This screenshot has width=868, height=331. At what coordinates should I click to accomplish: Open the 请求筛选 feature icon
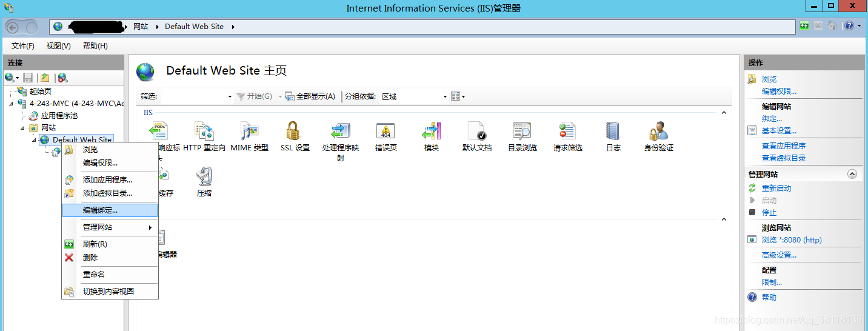click(567, 131)
